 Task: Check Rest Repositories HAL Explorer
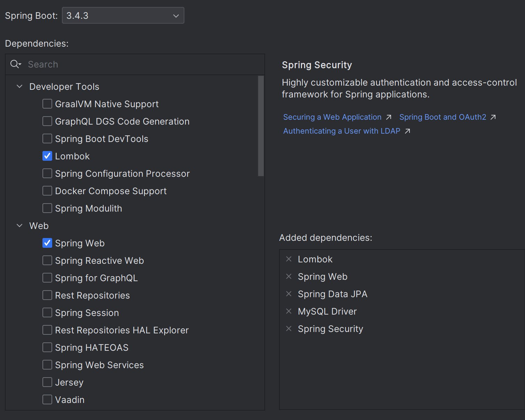[x=47, y=330]
